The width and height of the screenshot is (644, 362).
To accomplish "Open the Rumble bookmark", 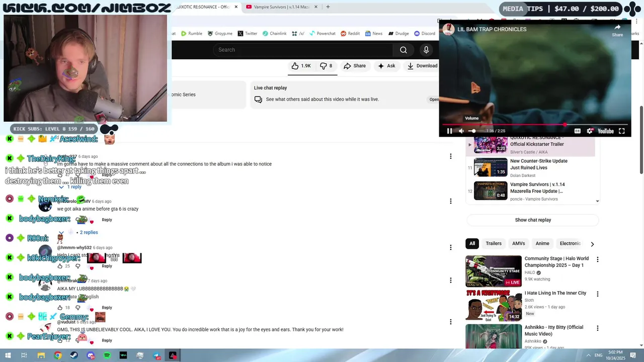I will tap(191, 34).
